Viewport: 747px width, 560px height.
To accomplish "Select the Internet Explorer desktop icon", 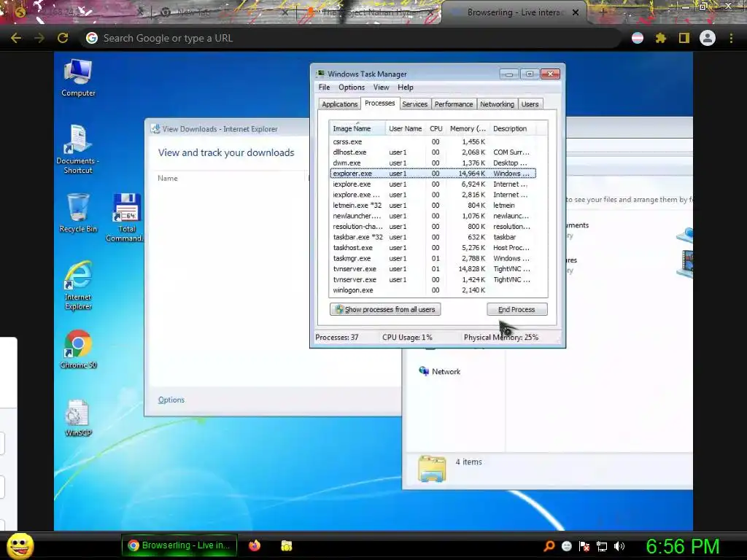I will [x=78, y=285].
